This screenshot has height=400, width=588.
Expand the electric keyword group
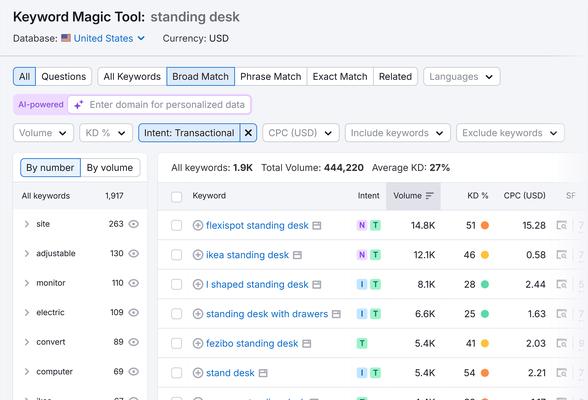tap(27, 313)
